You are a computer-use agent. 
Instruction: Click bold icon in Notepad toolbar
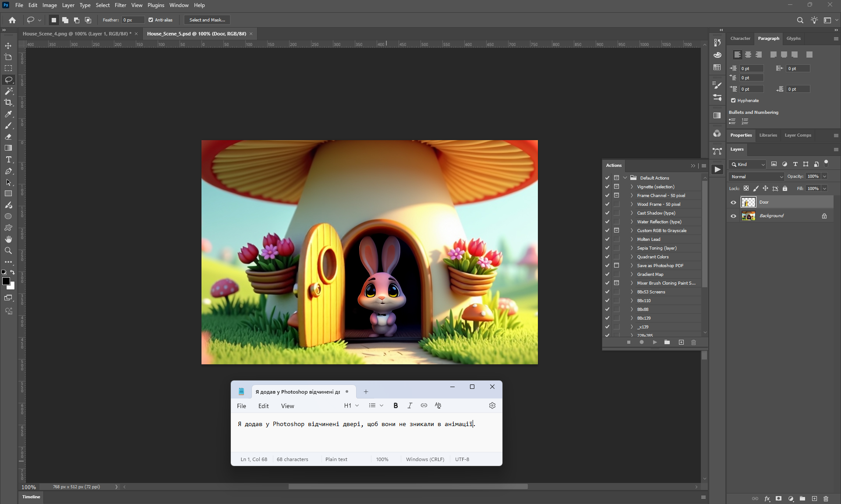click(x=396, y=405)
